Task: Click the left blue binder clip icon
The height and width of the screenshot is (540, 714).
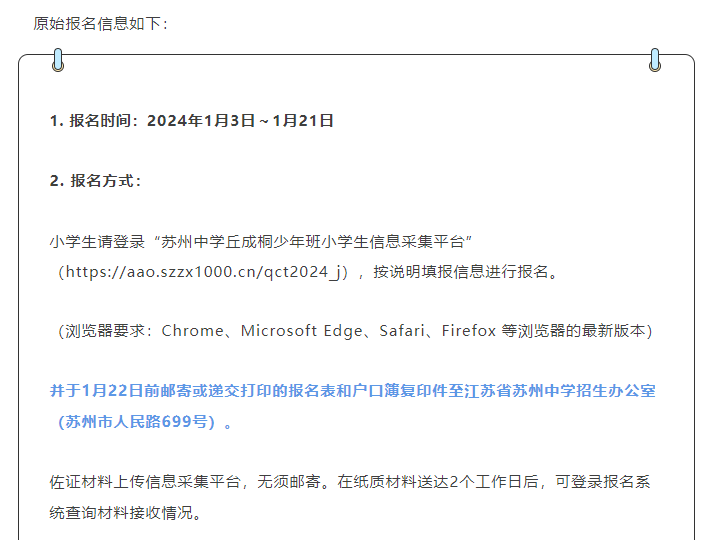Action: [58, 60]
